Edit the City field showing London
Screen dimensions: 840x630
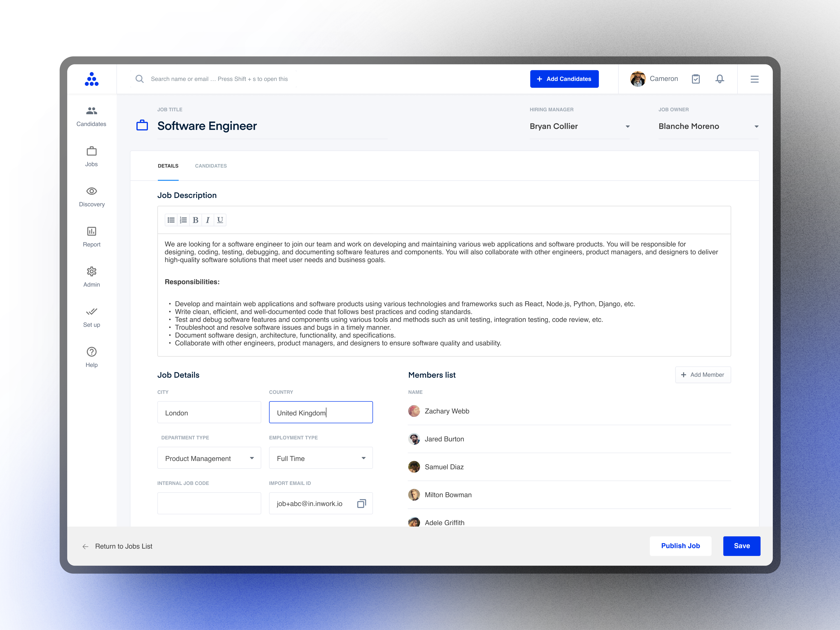pos(209,412)
